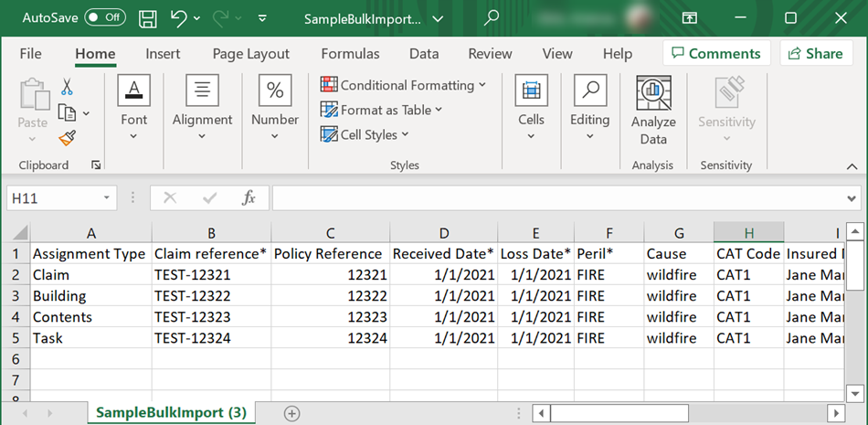Click the Undo arrow icon
This screenshot has height=425, width=868.
point(179,18)
